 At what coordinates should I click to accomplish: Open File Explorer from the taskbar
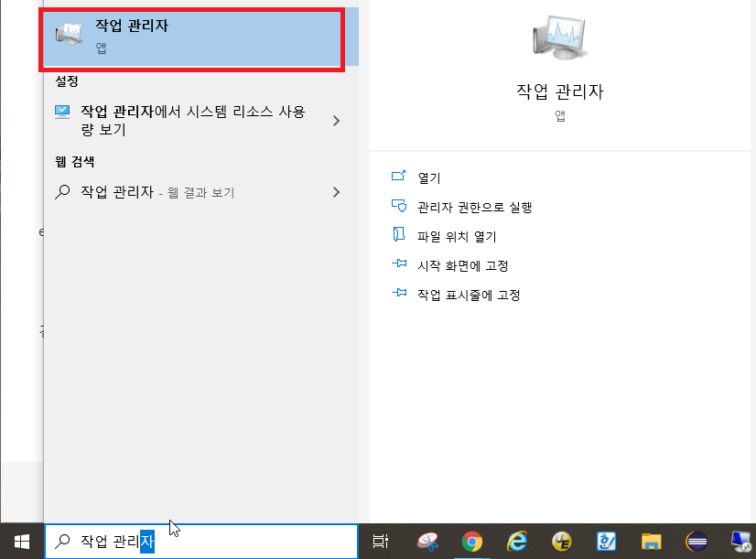point(651,542)
